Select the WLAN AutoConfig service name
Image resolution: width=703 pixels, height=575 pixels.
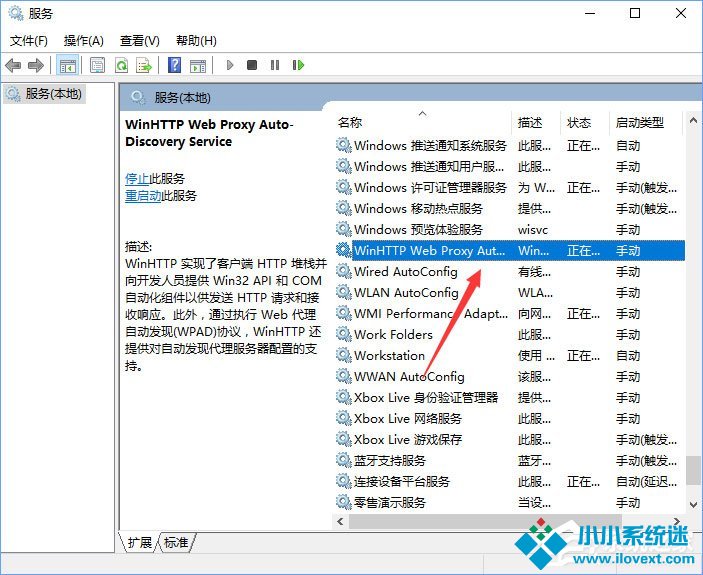[406, 293]
